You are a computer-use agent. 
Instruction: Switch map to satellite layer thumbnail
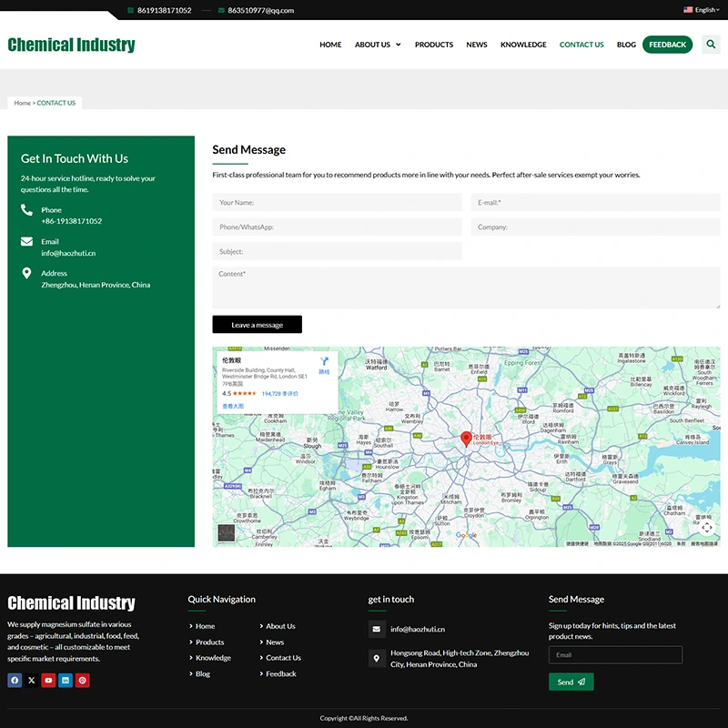[227, 533]
